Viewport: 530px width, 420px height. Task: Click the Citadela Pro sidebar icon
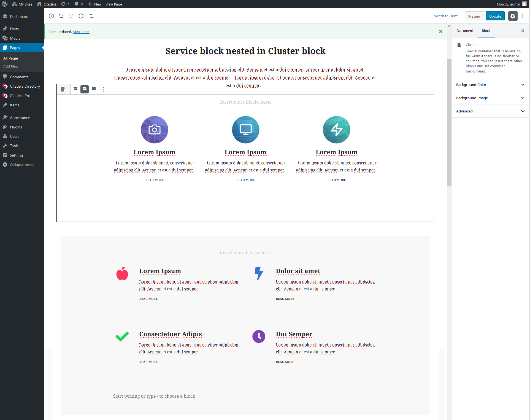point(5,95)
